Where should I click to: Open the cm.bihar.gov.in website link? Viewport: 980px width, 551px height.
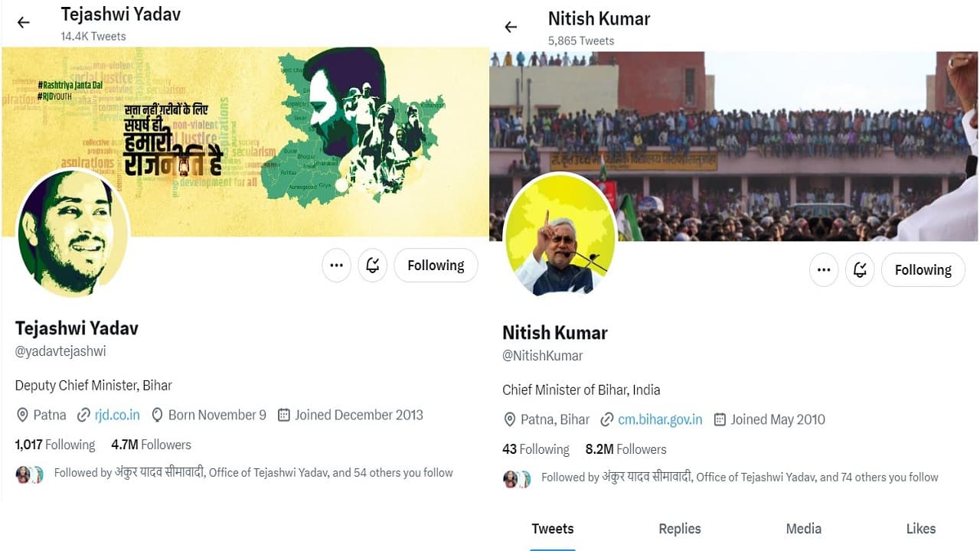pyautogui.click(x=658, y=419)
